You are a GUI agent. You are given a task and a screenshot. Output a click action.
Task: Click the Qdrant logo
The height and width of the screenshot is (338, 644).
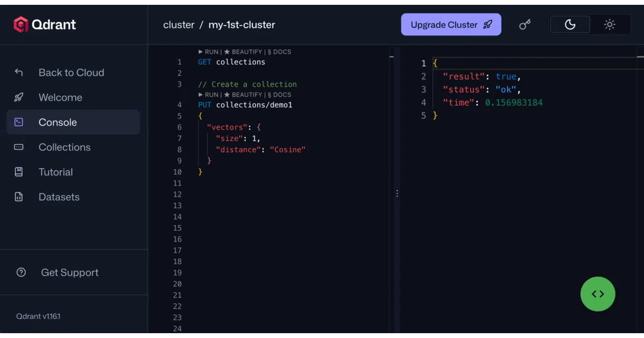(x=45, y=24)
